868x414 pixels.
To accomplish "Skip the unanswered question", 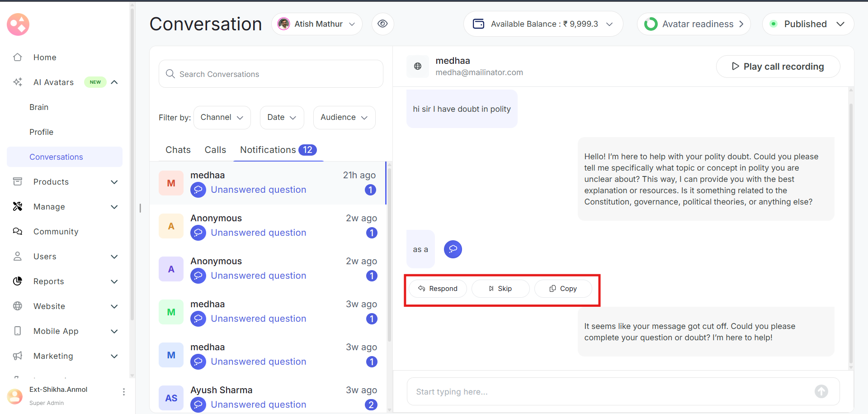I will point(500,289).
